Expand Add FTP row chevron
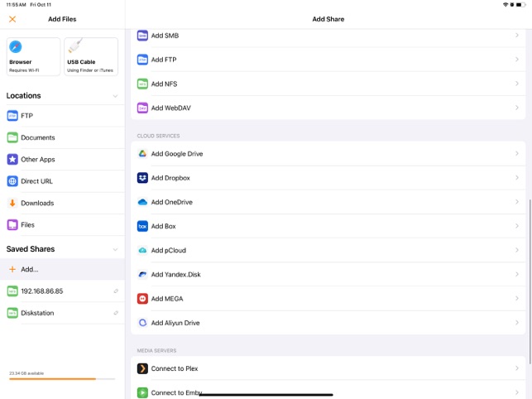 [x=517, y=60]
